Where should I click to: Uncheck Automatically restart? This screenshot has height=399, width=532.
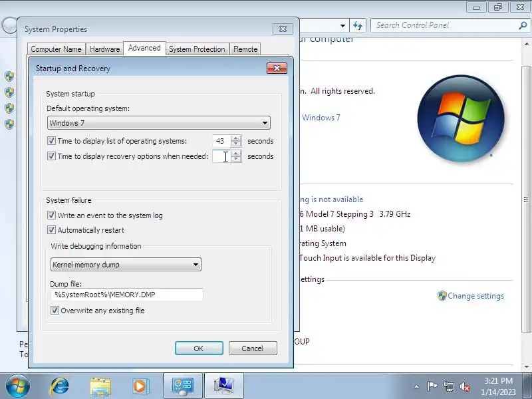[51, 229]
